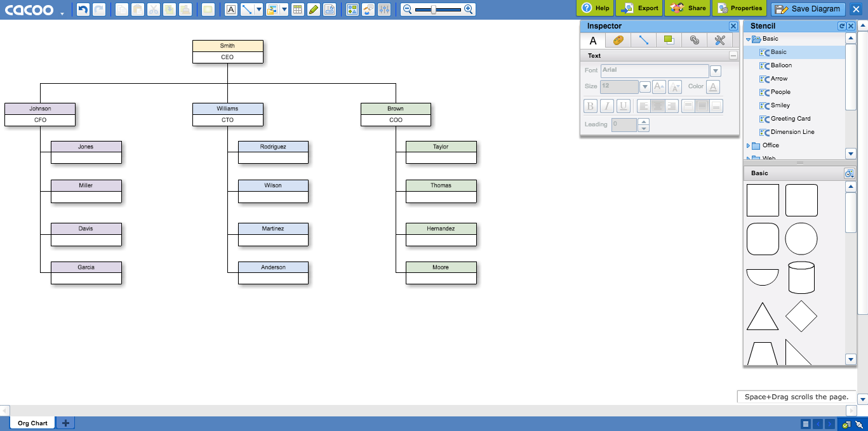Viewport: 868px width, 431px height.
Task: Select the freehand Pencil tool
Action: pos(313,10)
